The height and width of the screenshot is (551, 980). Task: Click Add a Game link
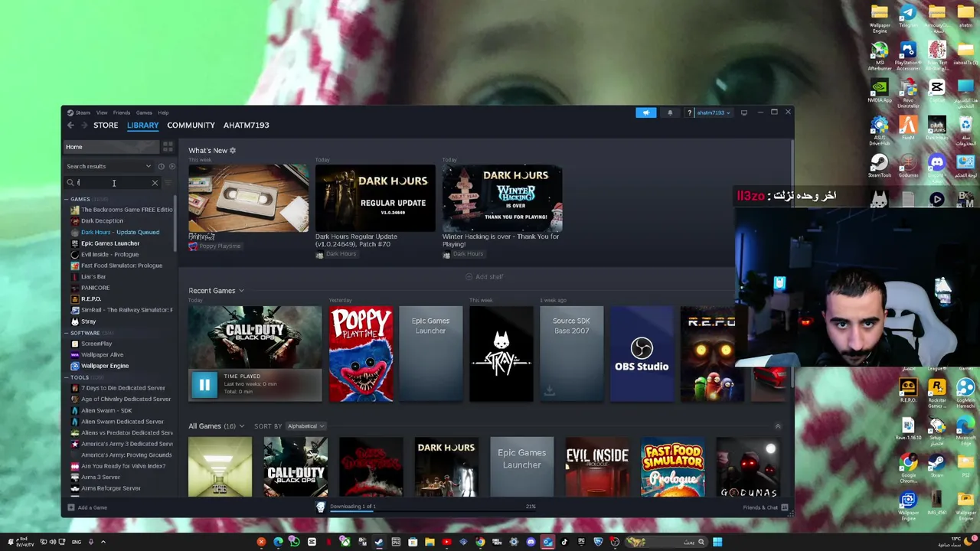click(92, 507)
